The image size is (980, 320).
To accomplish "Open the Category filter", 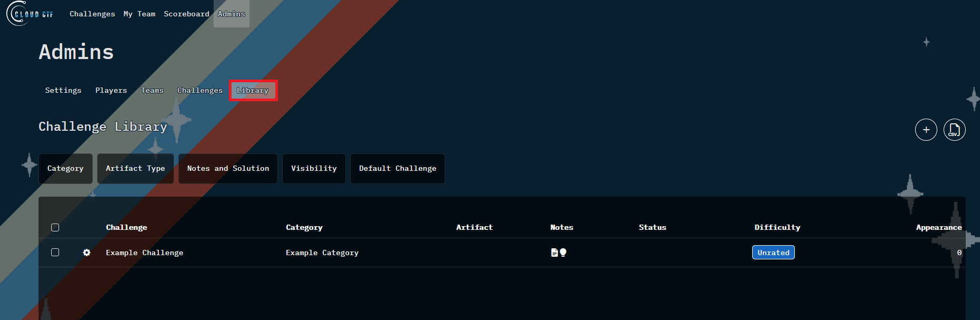I will [65, 168].
